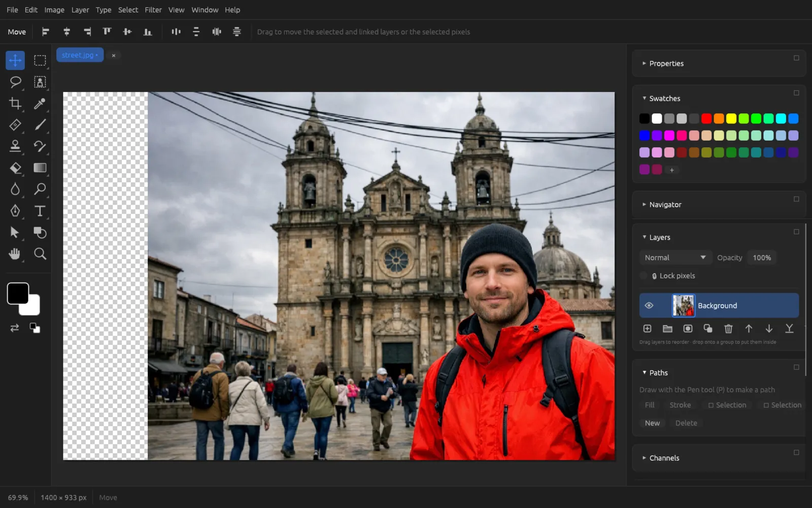Pick the Clone Stamp tool

click(x=15, y=146)
